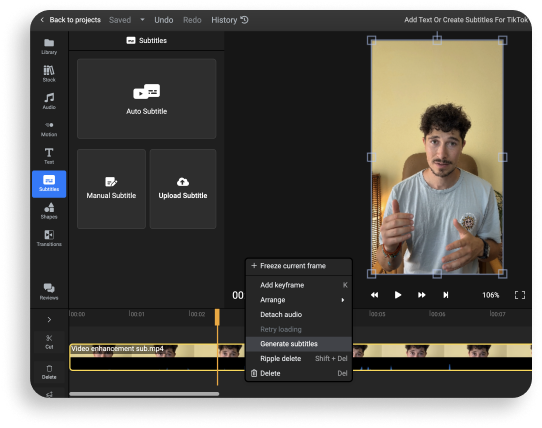Click the 106% zoom level
The image size is (542, 428).
point(490,295)
